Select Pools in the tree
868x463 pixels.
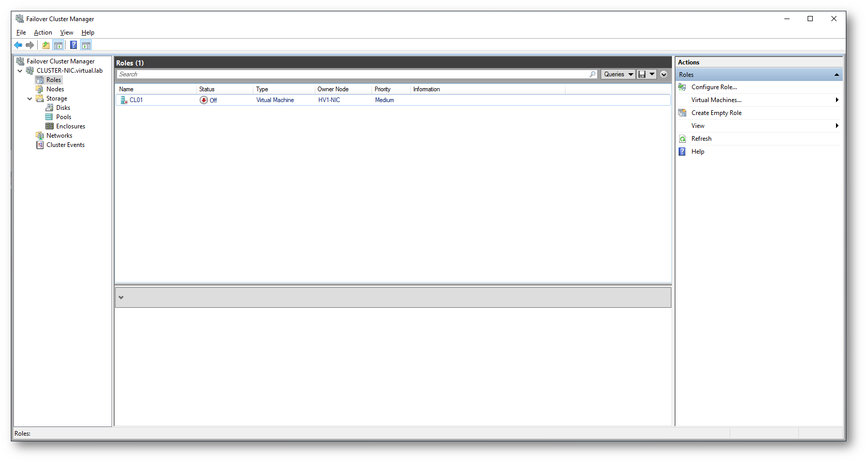coord(63,117)
